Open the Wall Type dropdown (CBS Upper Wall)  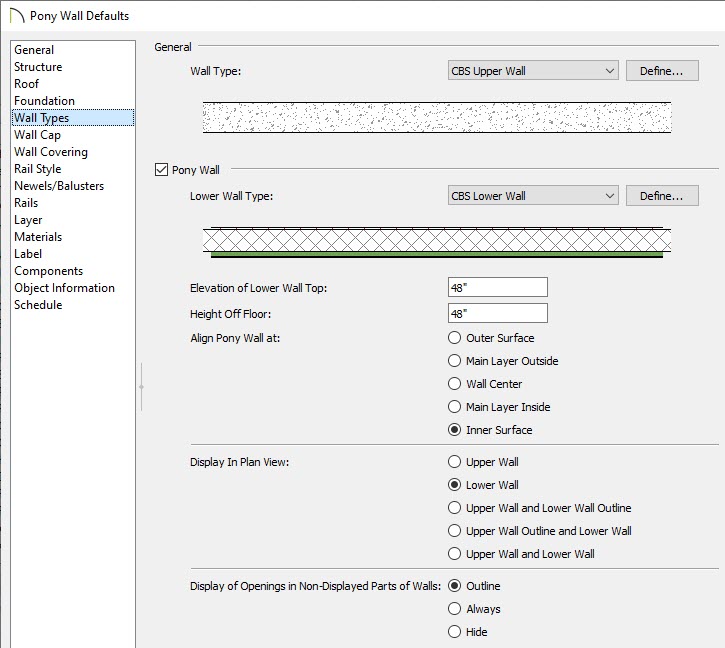533,71
